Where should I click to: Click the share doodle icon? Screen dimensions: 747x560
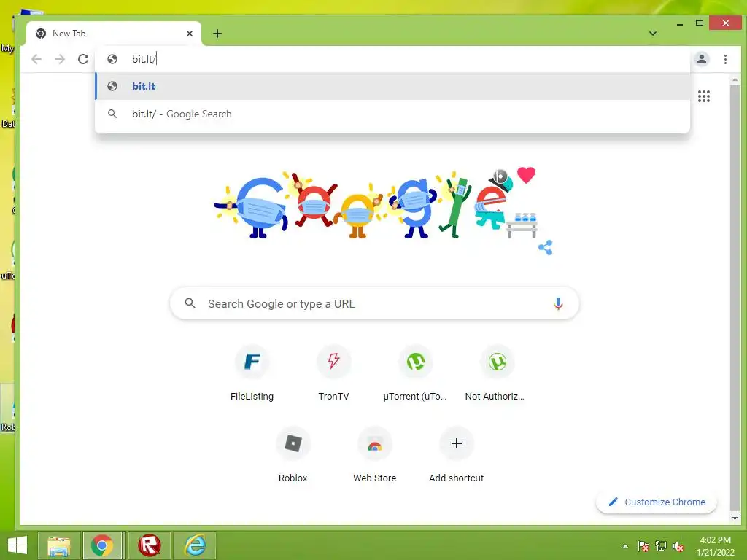point(545,248)
